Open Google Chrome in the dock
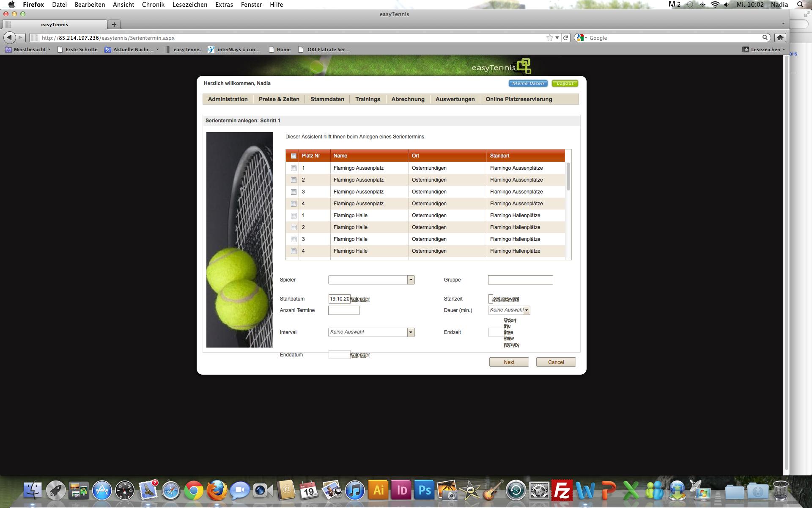Screen dimensions: 812x508 [x=194, y=491]
